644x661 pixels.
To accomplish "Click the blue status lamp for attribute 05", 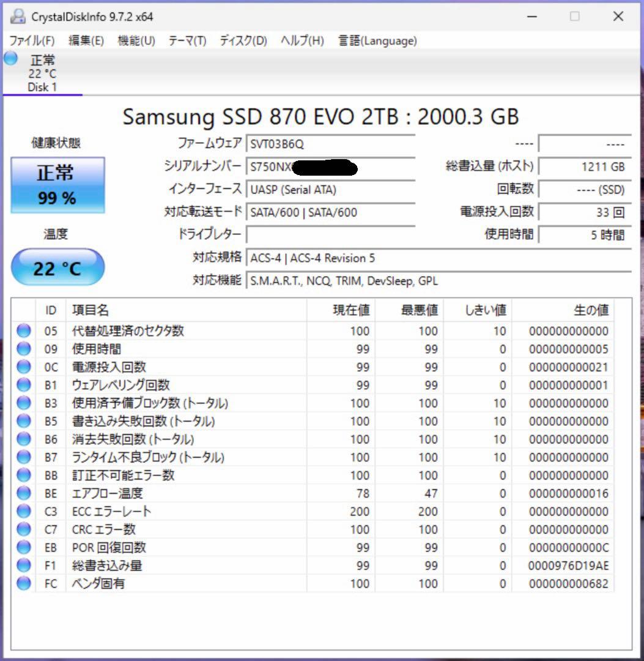I will pyautogui.click(x=23, y=331).
